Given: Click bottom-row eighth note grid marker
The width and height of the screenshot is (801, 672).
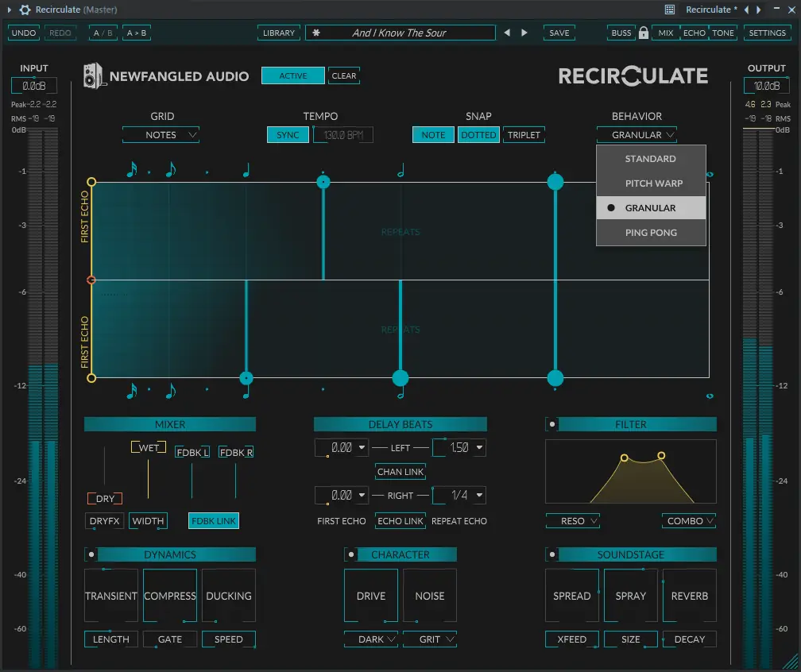Looking at the screenshot, I should (171, 391).
